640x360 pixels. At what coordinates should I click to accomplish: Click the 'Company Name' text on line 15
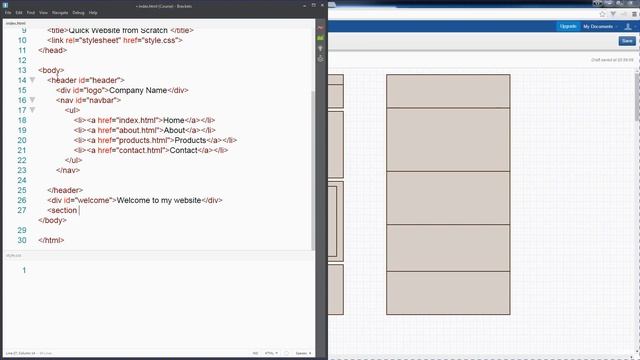pyautogui.click(x=138, y=90)
